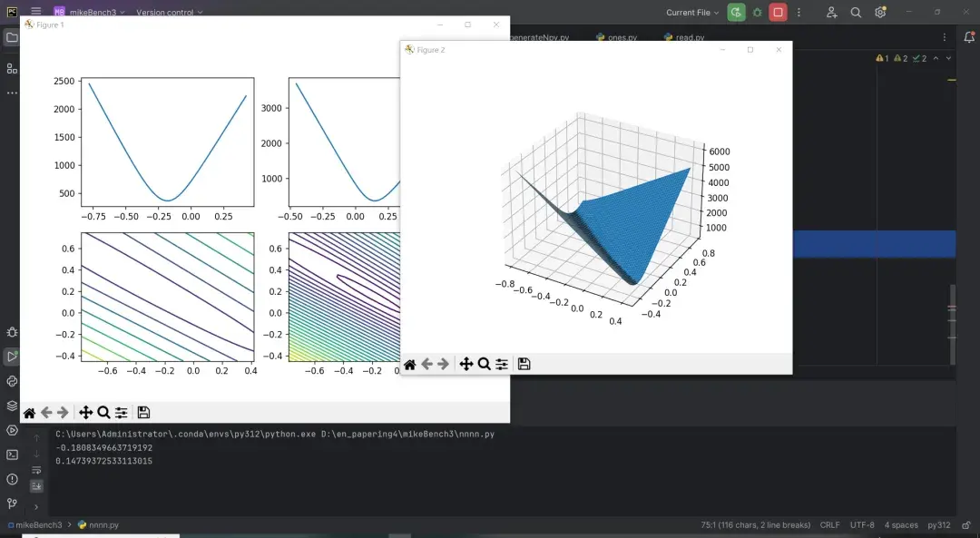Expand the console toolbar more chevron
980x538 pixels.
(x=36, y=507)
